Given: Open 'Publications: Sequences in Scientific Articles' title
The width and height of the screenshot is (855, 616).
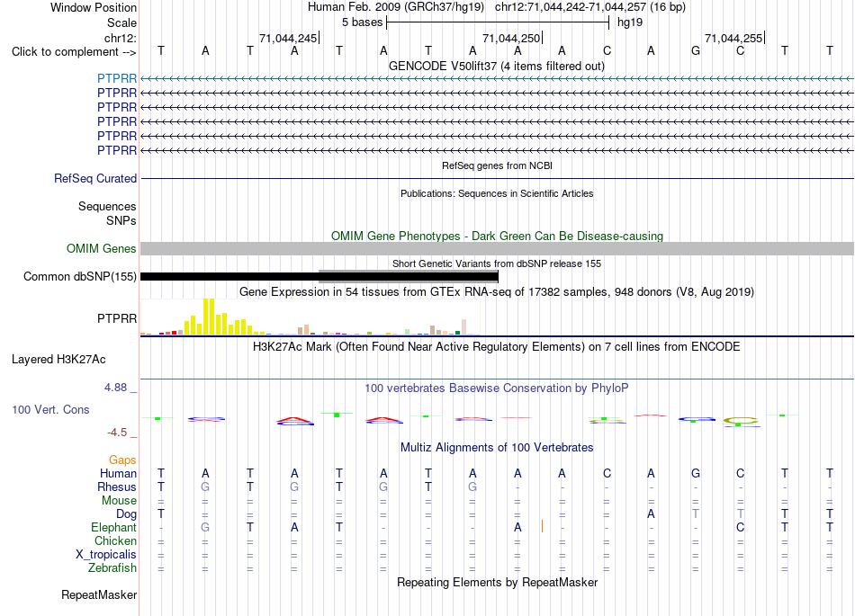Looking at the screenshot, I should (x=497, y=193).
